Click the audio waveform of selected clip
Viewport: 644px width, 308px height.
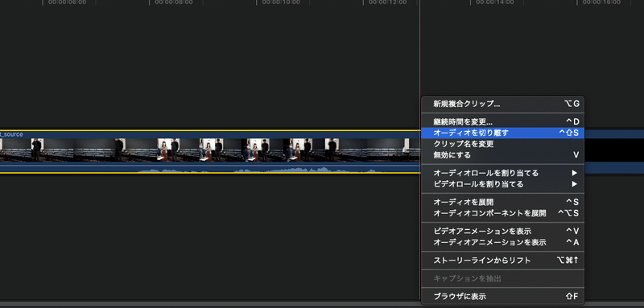tap(210, 168)
